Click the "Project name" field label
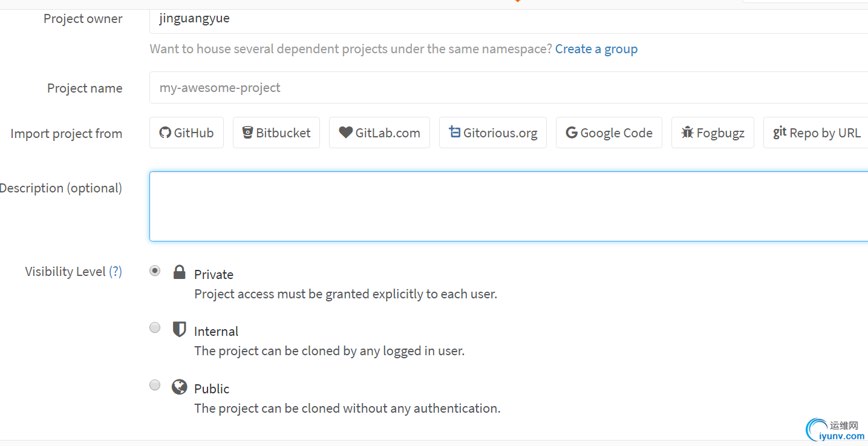This screenshot has height=446, width=868. (85, 88)
